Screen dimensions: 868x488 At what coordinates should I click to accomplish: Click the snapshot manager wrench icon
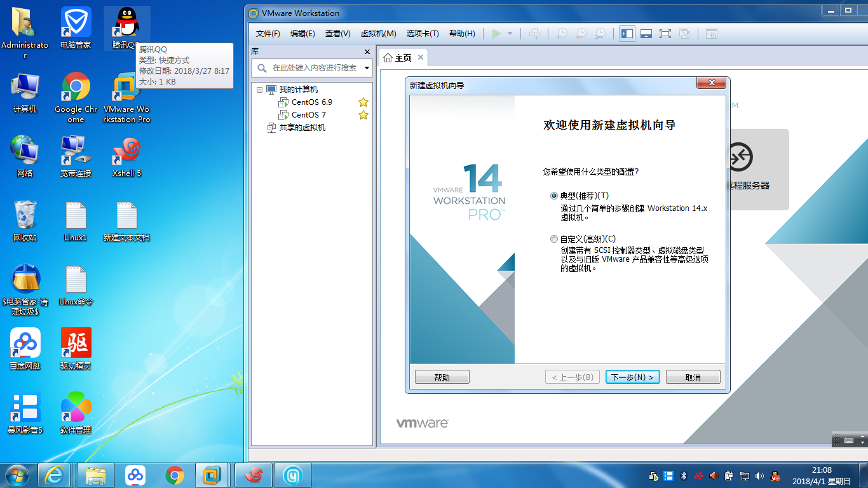pyautogui.click(x=600, y=34)
